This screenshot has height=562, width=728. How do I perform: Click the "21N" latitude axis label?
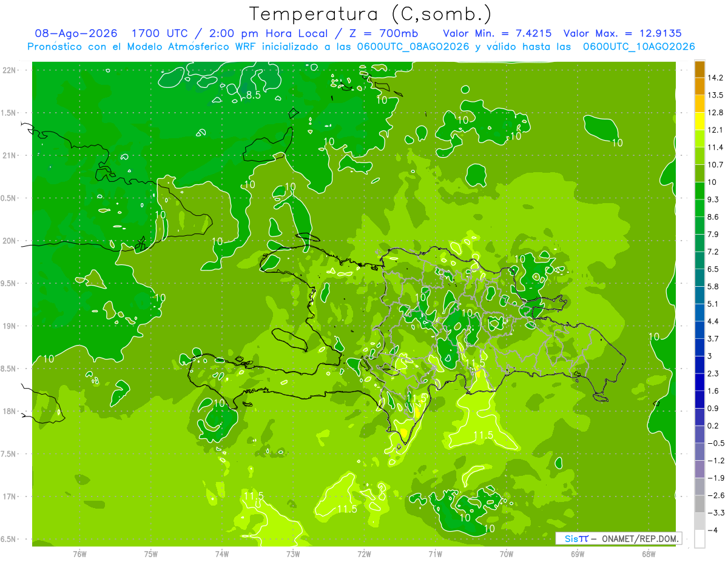coord(10,156)
